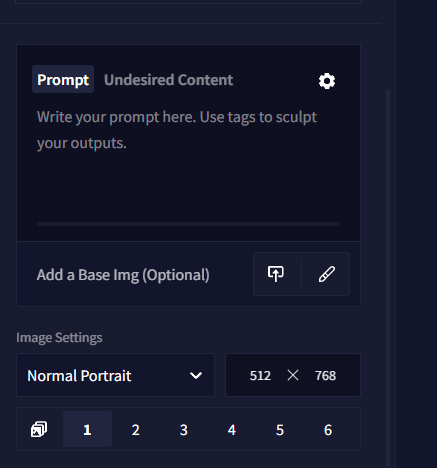Click the Add a Base Img label
The height and width of the screenshot is (468, 437).
[123, 275]
